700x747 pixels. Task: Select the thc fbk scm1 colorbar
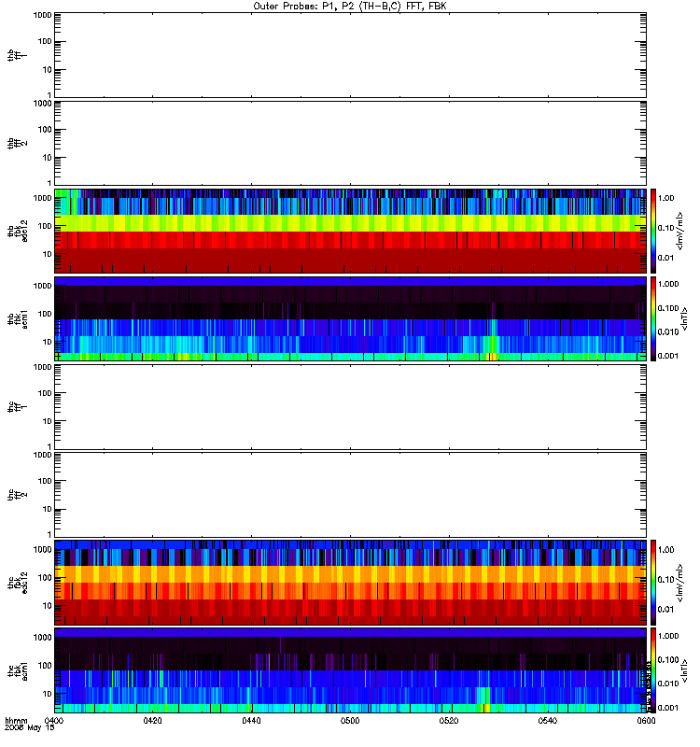click(653, 670)
